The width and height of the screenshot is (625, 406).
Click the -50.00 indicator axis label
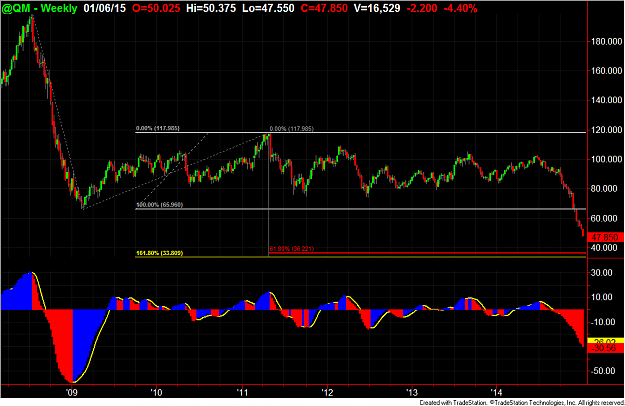[x=601, y=371]
